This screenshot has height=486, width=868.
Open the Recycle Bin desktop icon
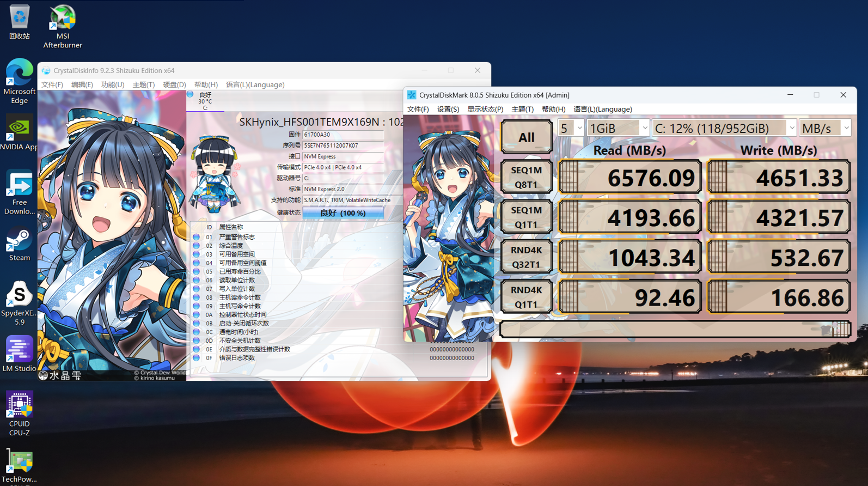coord(19,22)
